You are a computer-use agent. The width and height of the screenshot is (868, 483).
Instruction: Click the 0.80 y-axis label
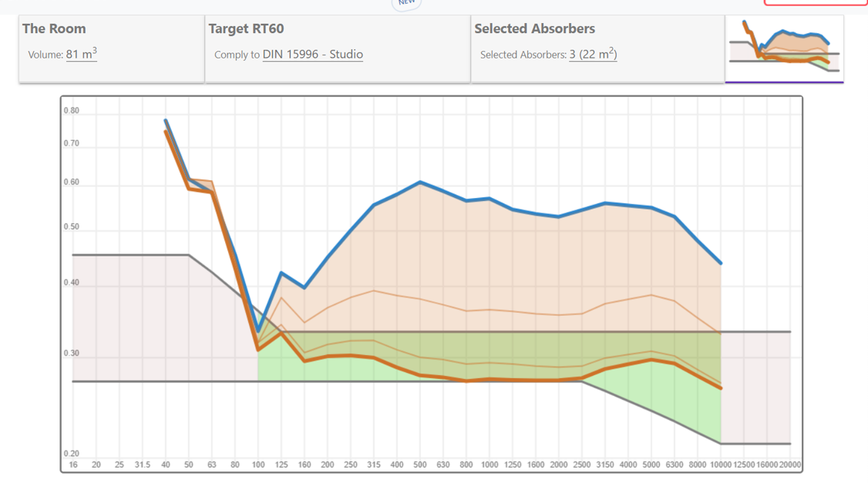[x=71, y=111]
